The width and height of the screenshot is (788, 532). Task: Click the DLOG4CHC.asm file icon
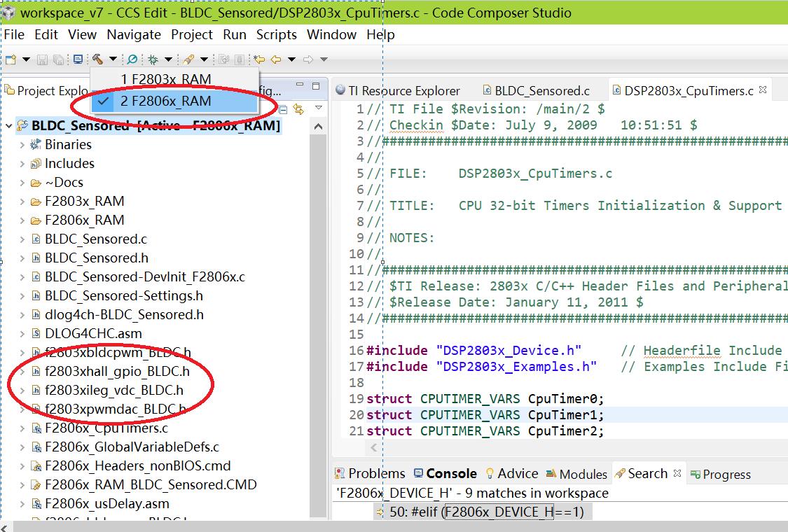(x=36, y=334)
